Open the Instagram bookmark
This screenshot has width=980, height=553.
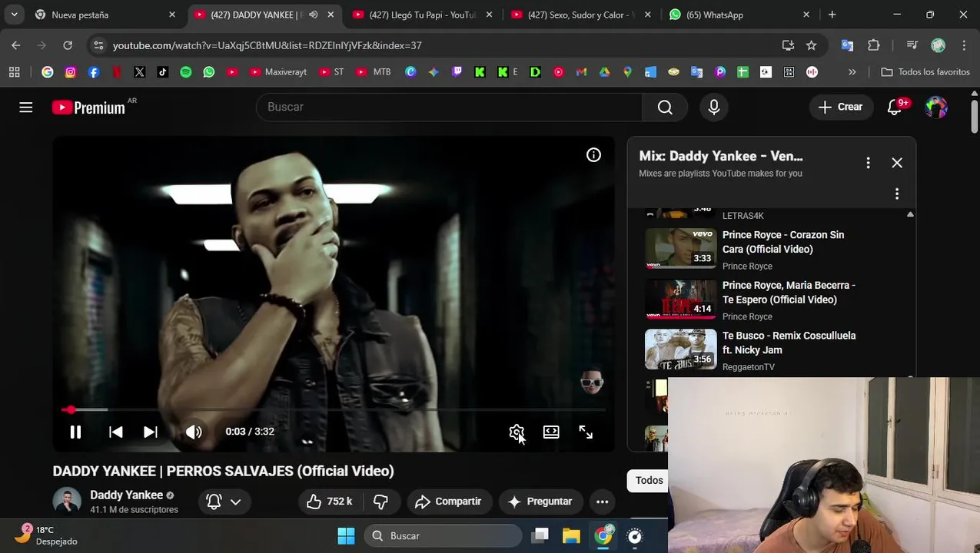[x=71, y=72]
